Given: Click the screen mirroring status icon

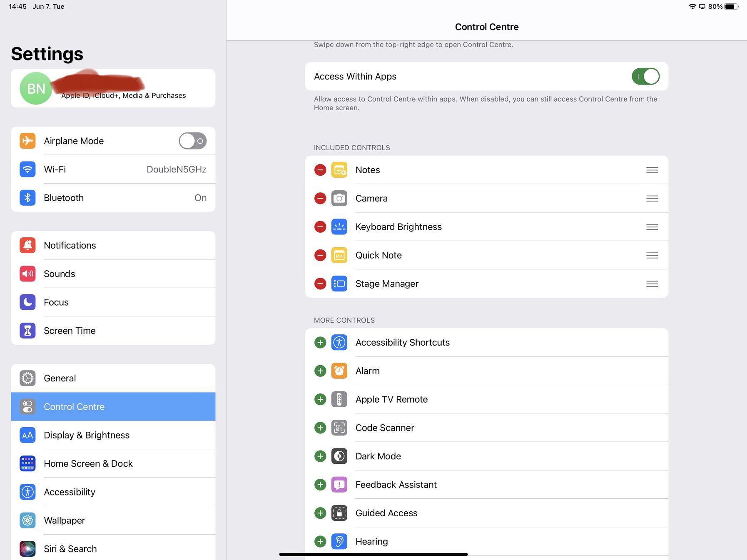Looking at the screenshot, I should 702,7.
